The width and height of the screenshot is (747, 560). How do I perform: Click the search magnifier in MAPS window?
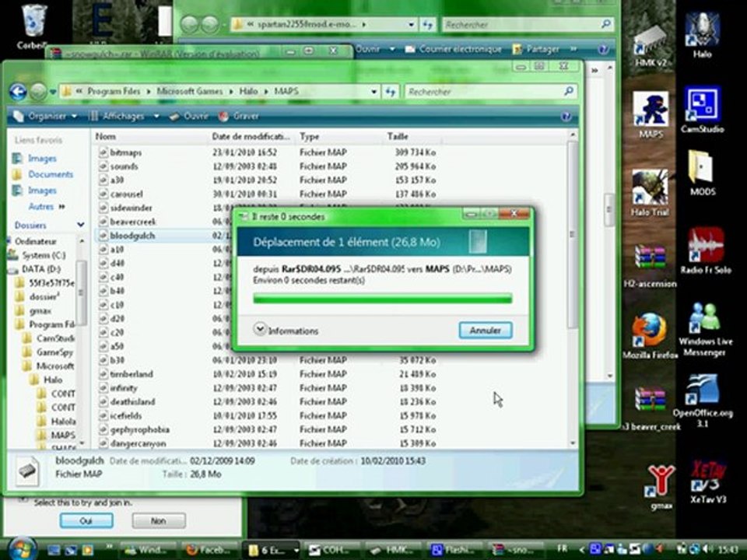click(568, 91)
